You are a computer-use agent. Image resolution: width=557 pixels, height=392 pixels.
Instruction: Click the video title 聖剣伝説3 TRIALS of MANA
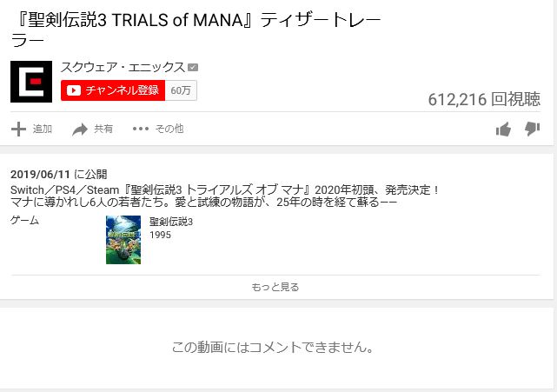[x=196, y=30]
